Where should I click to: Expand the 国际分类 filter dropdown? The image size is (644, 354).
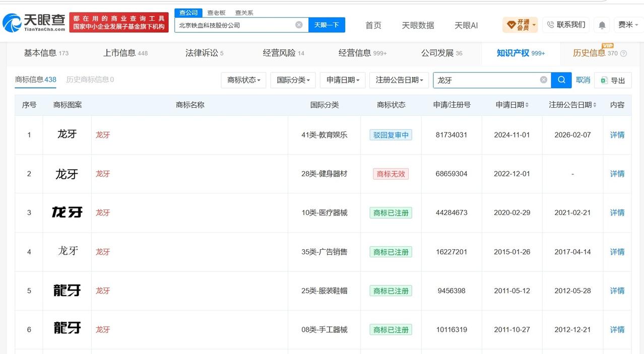pyautogui.click(x=293, y=80)
